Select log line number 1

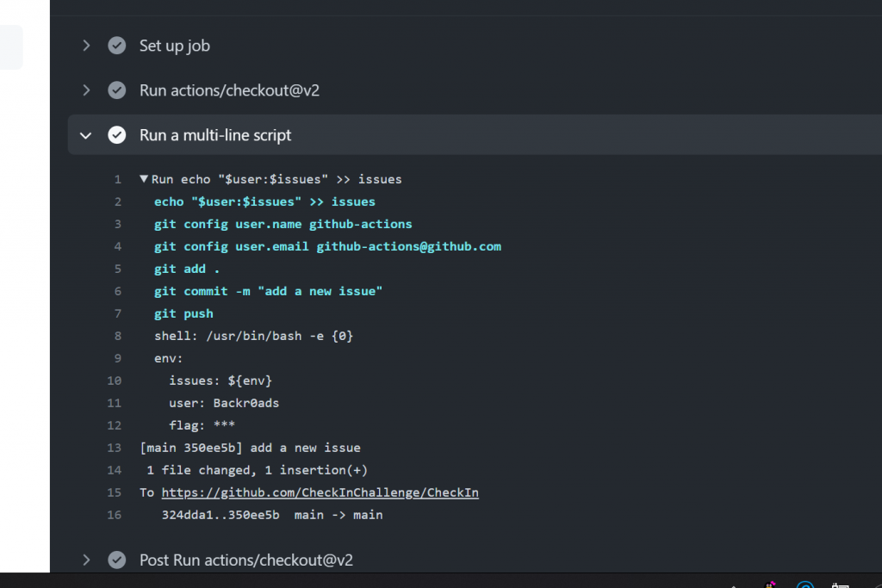117,179
